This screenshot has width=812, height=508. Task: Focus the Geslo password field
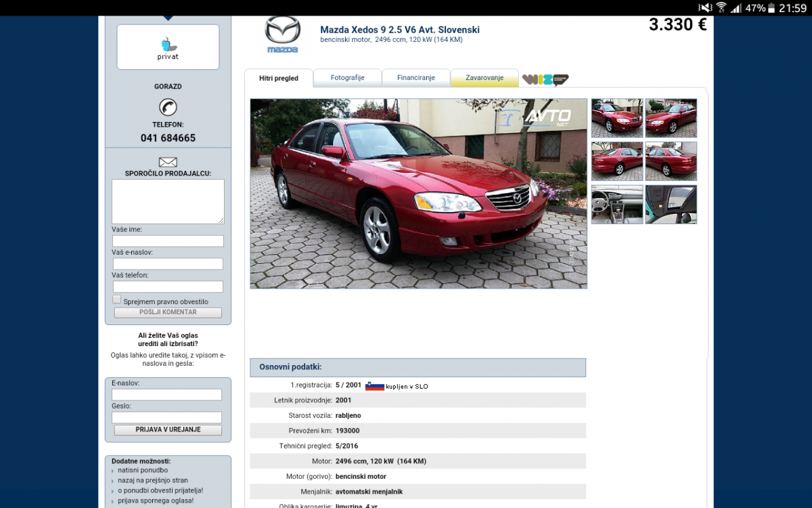pyautogui.click(x=166, y=418)
